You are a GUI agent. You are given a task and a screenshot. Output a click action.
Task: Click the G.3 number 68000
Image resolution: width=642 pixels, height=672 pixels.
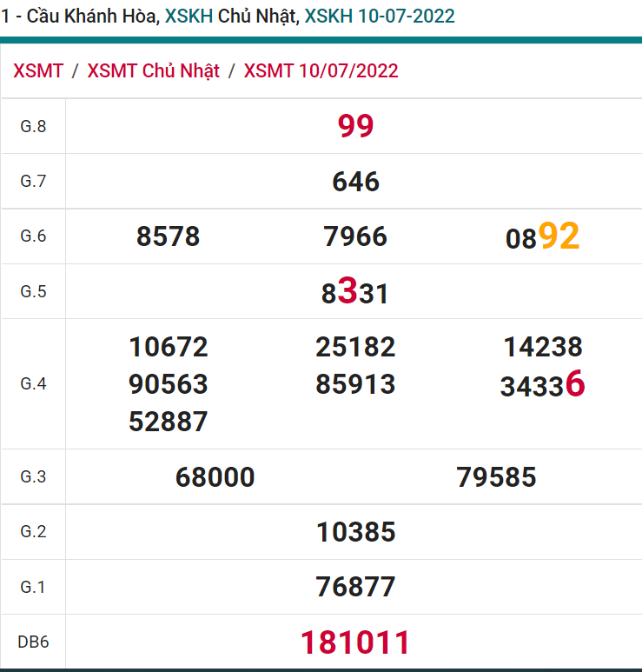pyautogui.click(x=215, y=477)
